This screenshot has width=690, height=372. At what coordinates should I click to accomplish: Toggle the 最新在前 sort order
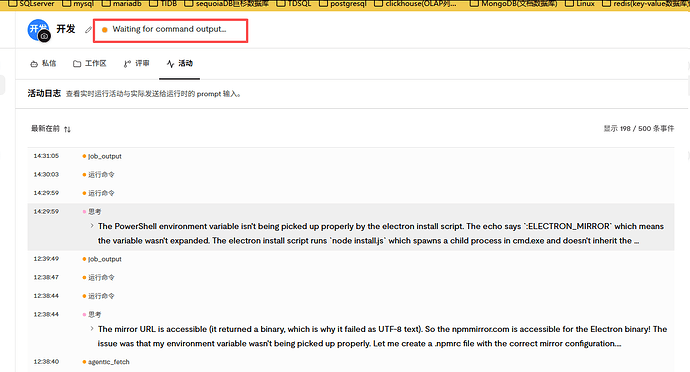click(51, 129)
